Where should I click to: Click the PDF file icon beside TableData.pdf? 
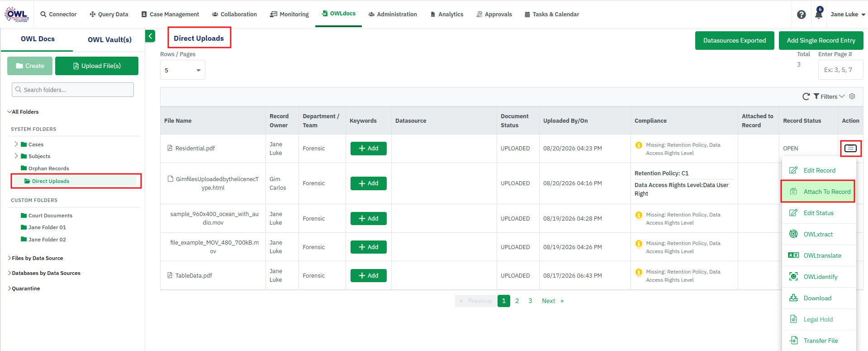point(170,275)
